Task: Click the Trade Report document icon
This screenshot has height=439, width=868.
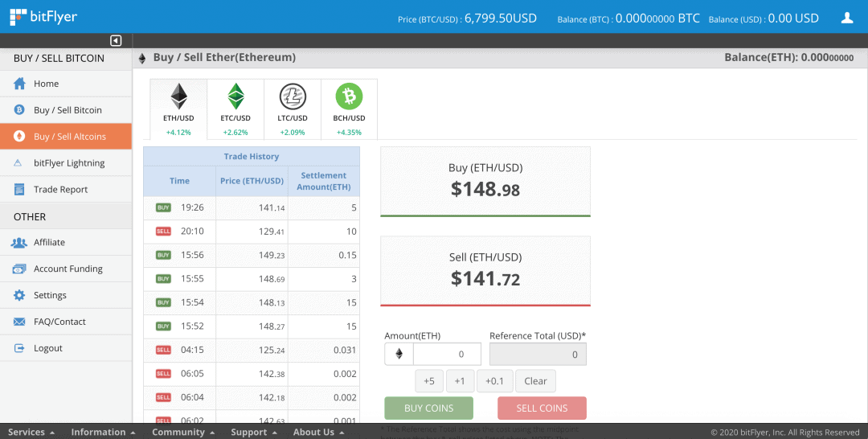Action: point(19,189)
